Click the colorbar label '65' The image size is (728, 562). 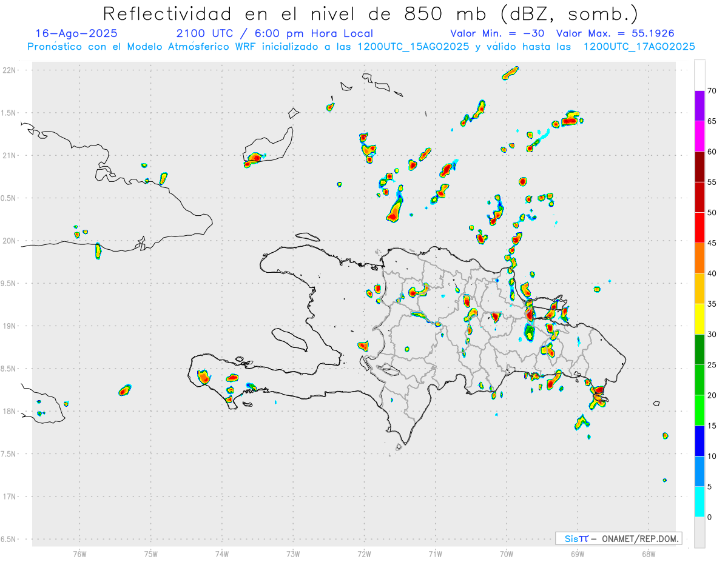pyautogui.click(x=712, y=121)
